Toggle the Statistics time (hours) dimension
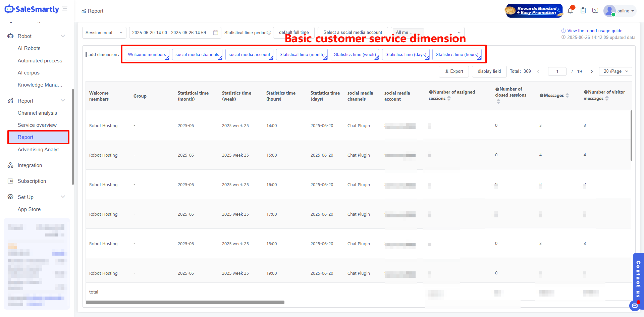Image resolution: width=644 pixels, height=317 pixels. click(457, 55)
